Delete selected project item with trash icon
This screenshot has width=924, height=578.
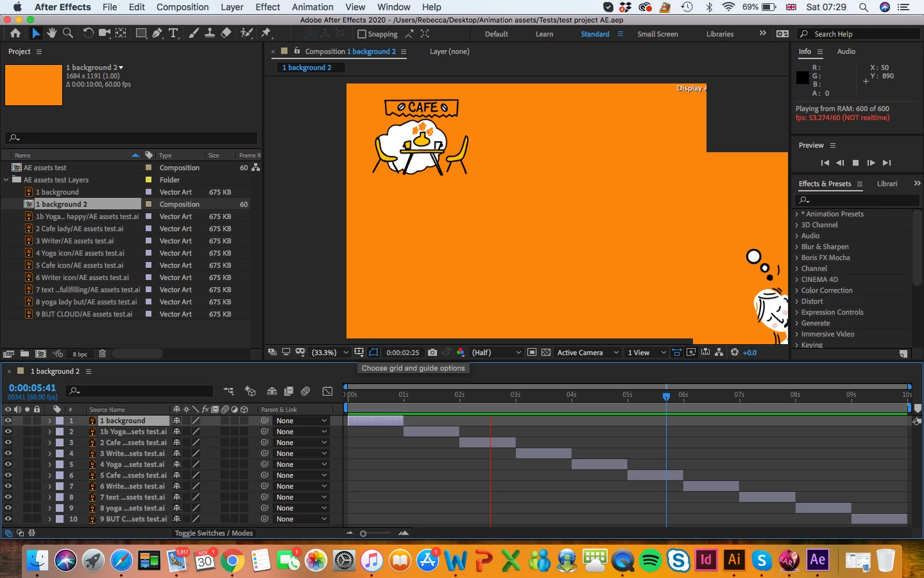[x=102, y=354]
